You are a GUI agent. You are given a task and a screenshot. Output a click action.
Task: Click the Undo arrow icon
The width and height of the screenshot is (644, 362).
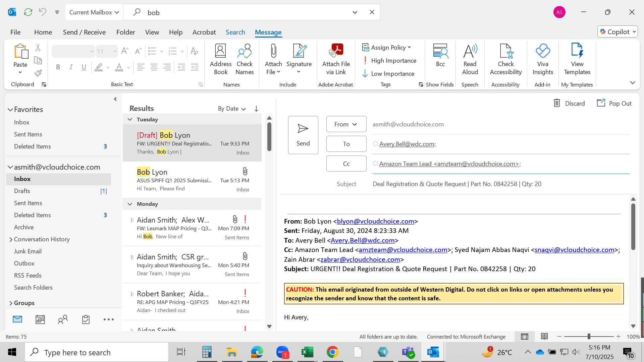coord(42,12)
